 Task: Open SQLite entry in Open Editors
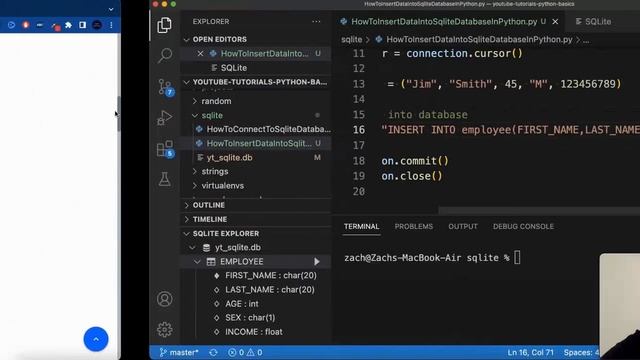click(x=234, y=68)
